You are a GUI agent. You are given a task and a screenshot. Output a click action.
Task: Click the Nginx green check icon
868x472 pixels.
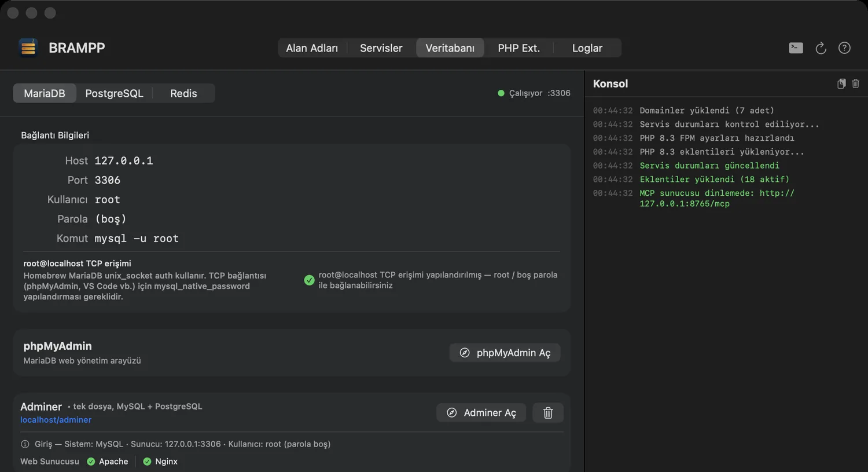pos(147,462)
